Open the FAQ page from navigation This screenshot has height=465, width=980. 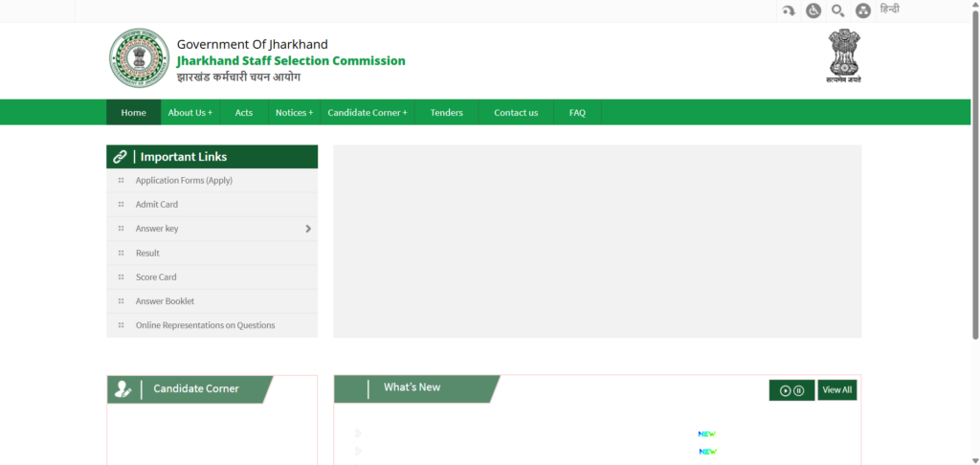tap(577, 113)
